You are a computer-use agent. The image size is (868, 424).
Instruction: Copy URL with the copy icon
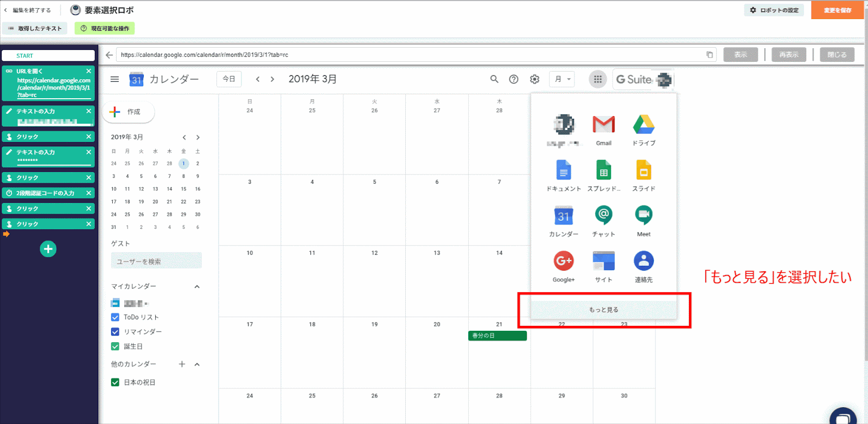click(x=709, y=55)
